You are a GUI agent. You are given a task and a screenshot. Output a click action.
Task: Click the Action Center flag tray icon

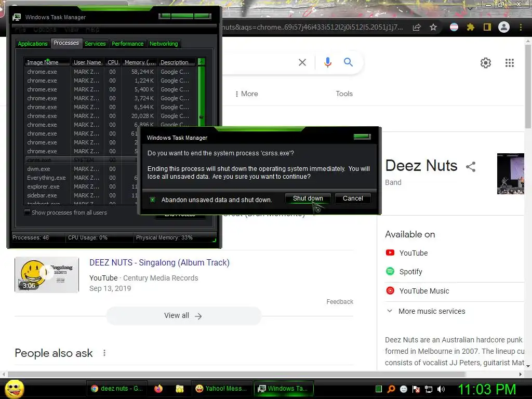tap(416, 389)
